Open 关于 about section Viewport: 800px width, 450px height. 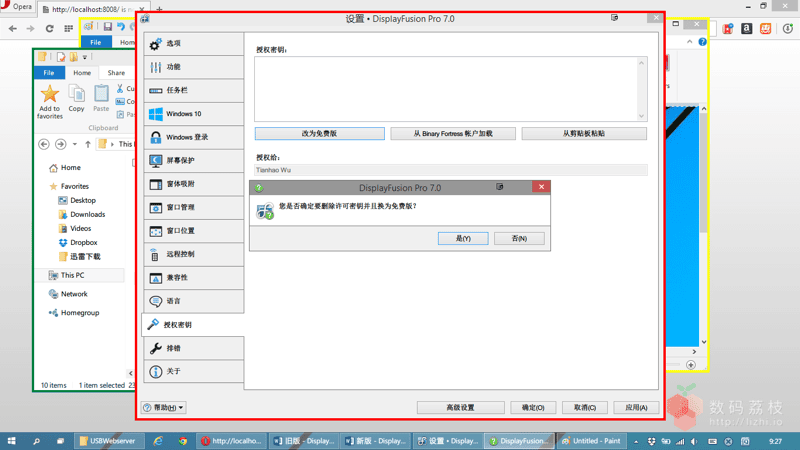tap(194, 371)
